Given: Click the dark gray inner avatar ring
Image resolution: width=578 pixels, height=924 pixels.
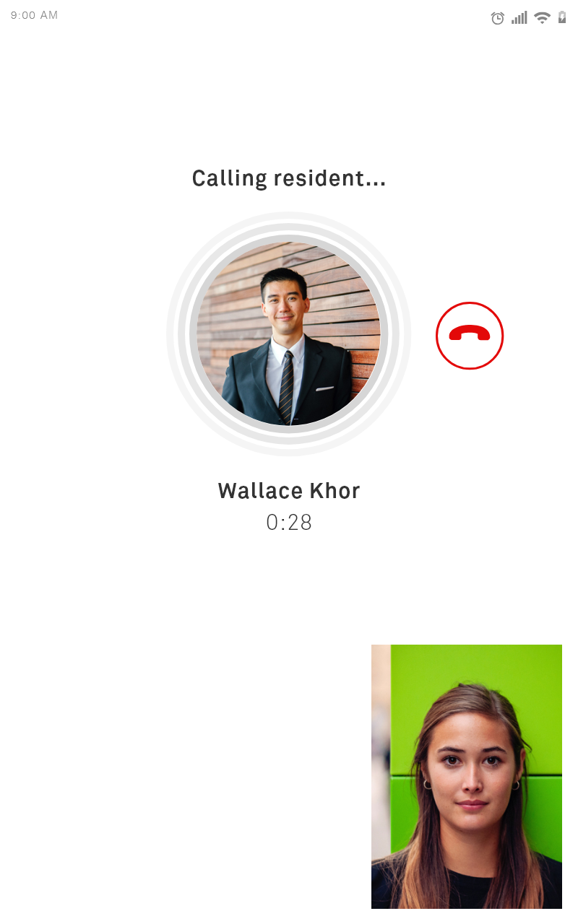Looking at the screenshot, I should tap(289, 238).
